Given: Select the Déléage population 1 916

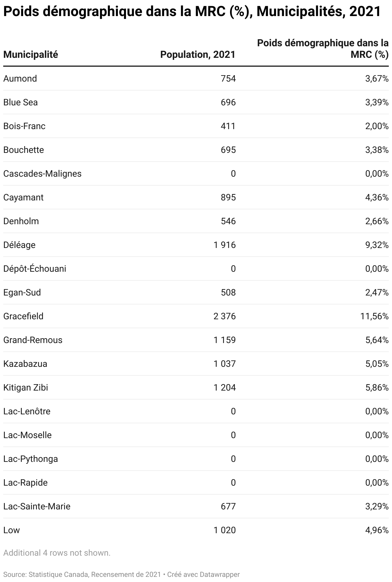Looking at the screenshot, I should tap(225, 245).
